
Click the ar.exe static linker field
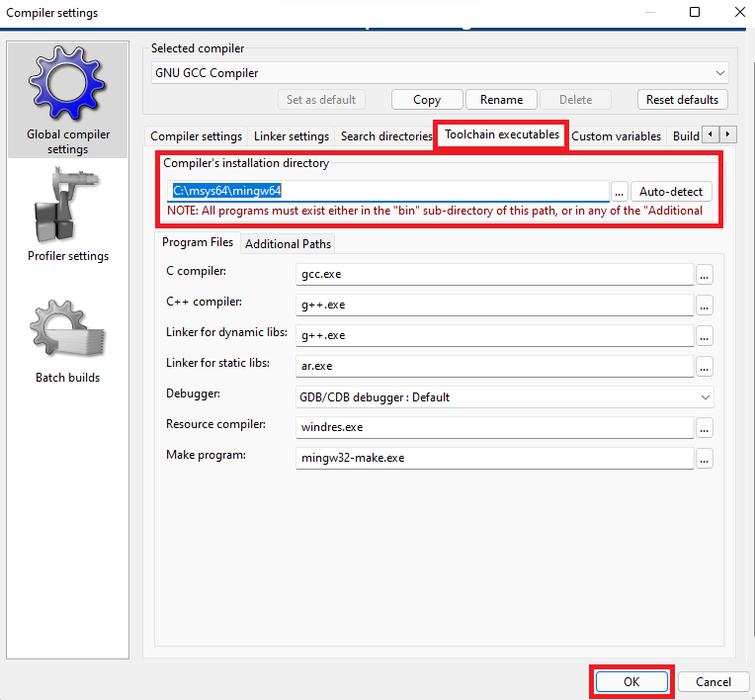point(494,366)
